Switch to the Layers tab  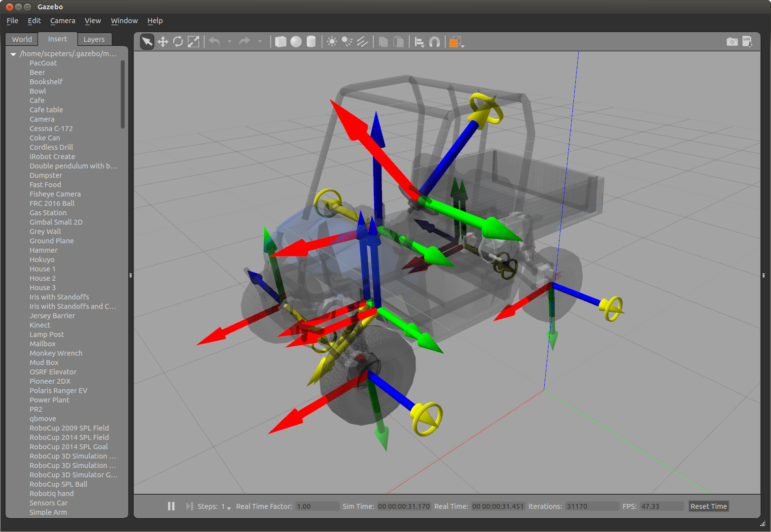point(94,39)
